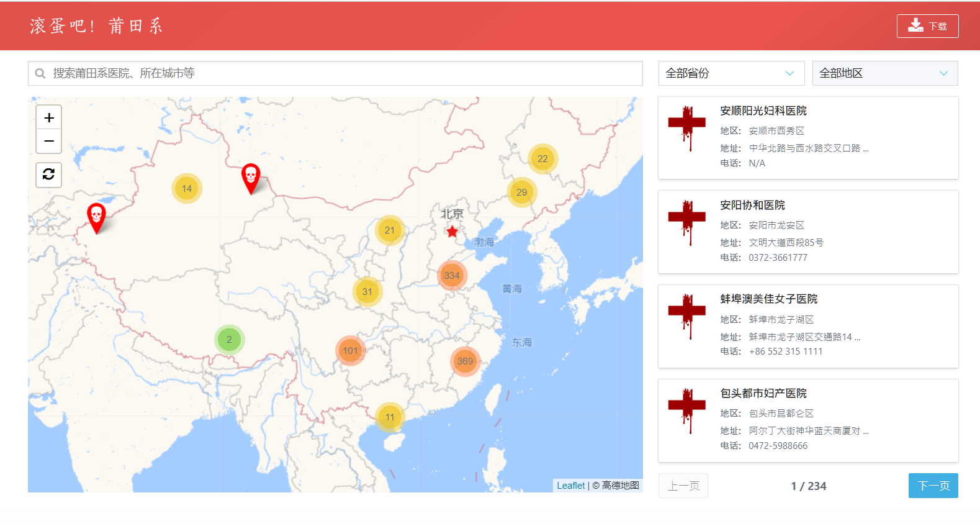The height and width of the screenshot is (526, 980).
Task: Zoom out on the map
Action: [x=49, y=141]
